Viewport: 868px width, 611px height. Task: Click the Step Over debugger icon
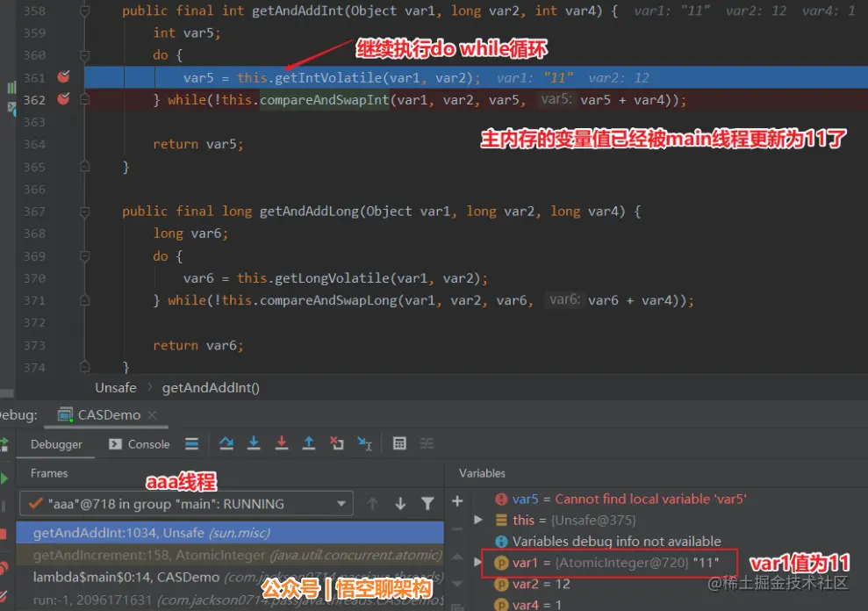(226, 443)
